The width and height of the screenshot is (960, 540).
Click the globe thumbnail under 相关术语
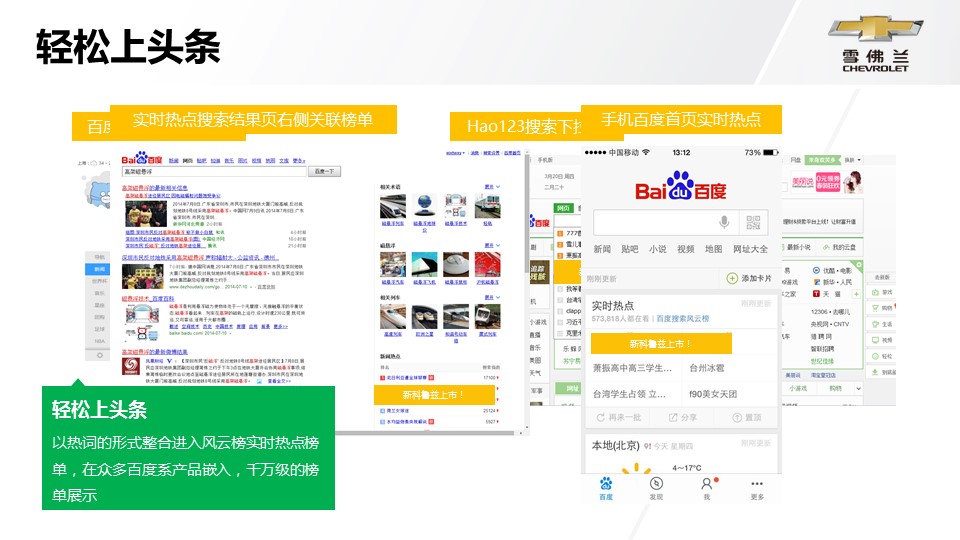(x=424, y=206)
